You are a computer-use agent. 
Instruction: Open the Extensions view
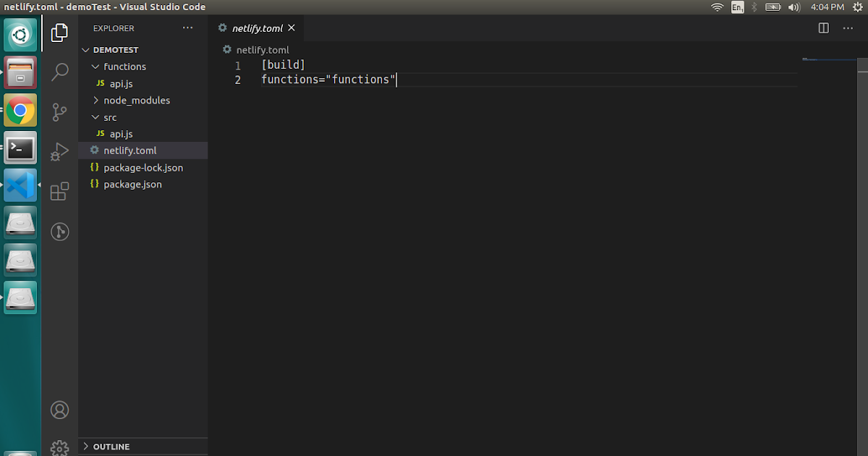coord(59,191)
